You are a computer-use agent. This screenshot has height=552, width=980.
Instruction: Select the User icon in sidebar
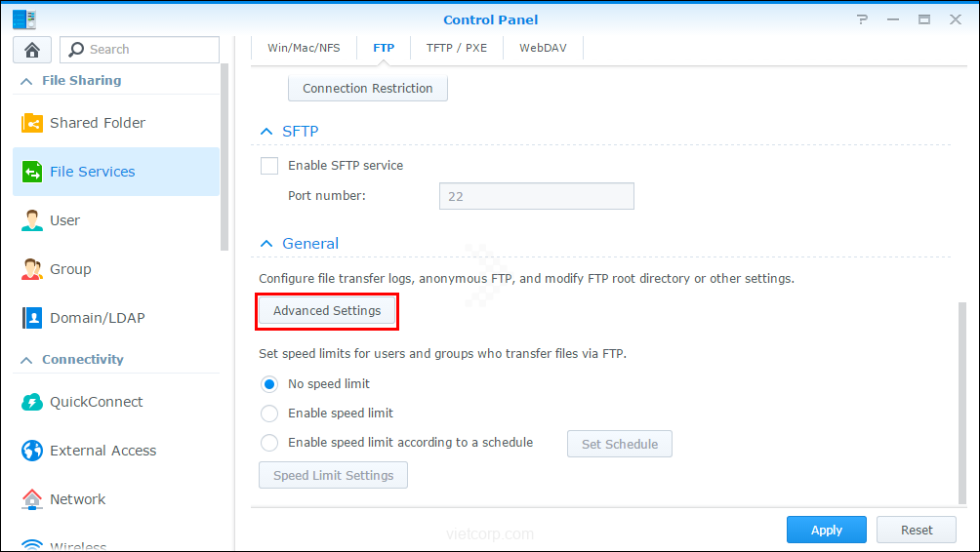pyautogui.click(x=32, y=220)
